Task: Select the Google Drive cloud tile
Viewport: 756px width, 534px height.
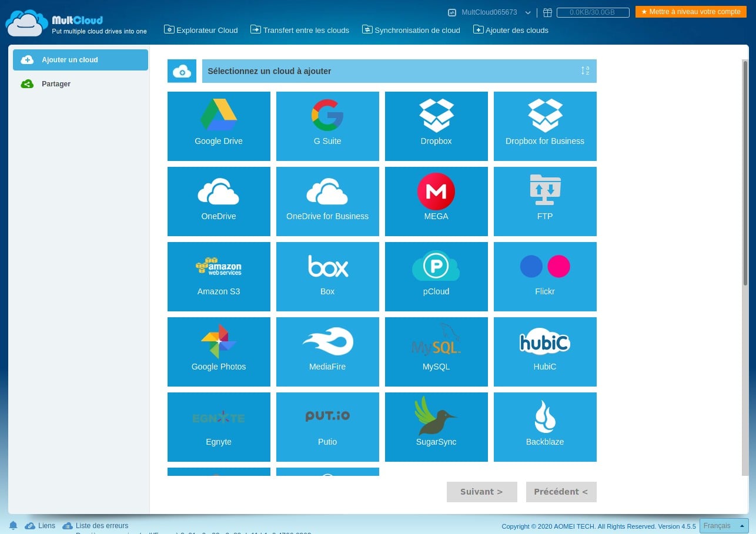Action: point(219,126)
